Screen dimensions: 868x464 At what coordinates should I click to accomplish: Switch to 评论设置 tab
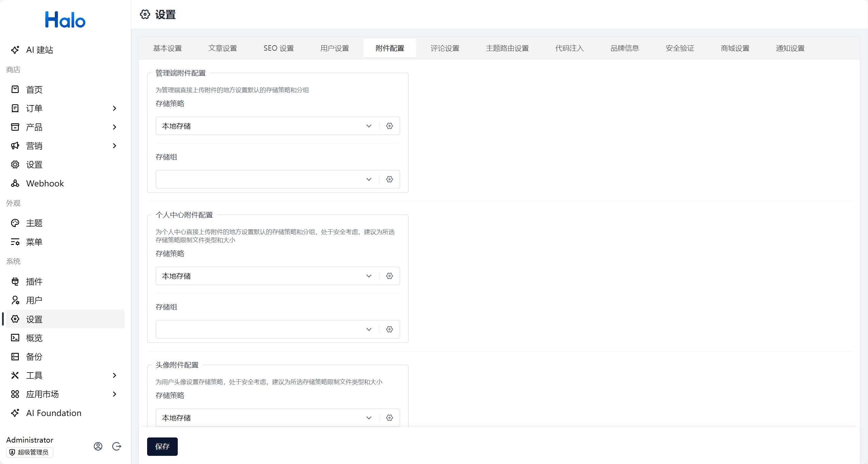point(445,48)
